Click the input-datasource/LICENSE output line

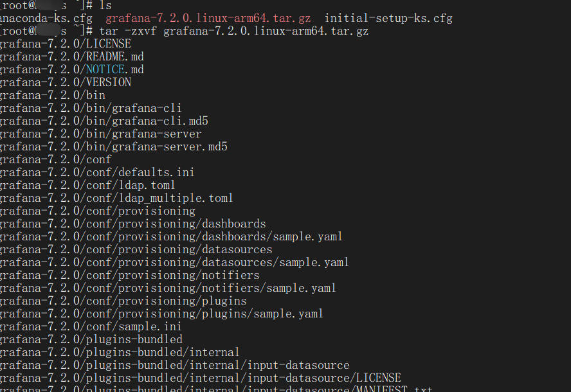click(x=199, y=378)
